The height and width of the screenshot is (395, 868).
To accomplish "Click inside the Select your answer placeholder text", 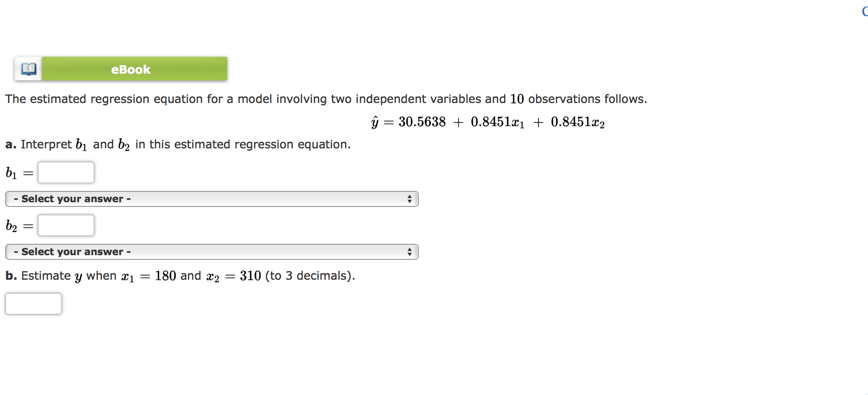I will pos(72,198).
